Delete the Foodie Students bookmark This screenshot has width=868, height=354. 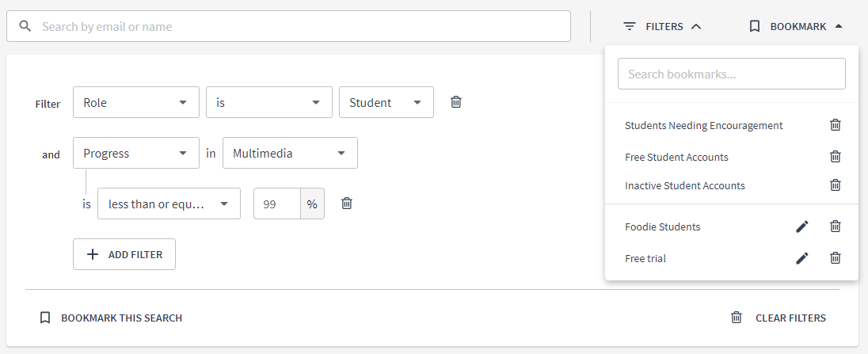click(835, 226)
